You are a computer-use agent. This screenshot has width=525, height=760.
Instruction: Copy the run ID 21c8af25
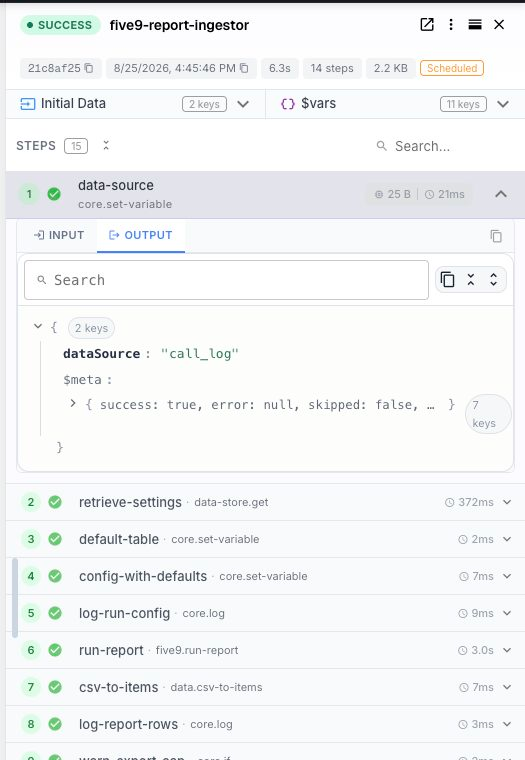point(89,68)
